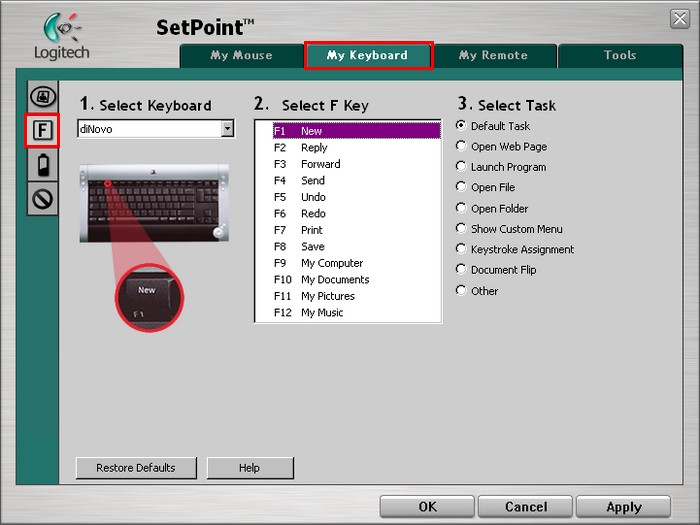Select the F12 My Music row
Screen dimensions: 700x525
(357, 312)
